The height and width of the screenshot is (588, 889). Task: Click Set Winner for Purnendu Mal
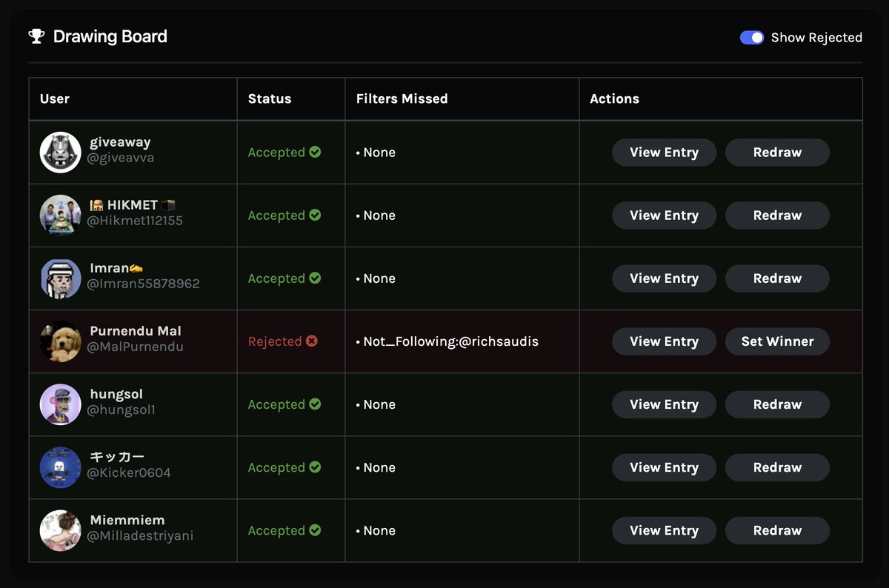[777, 341]
